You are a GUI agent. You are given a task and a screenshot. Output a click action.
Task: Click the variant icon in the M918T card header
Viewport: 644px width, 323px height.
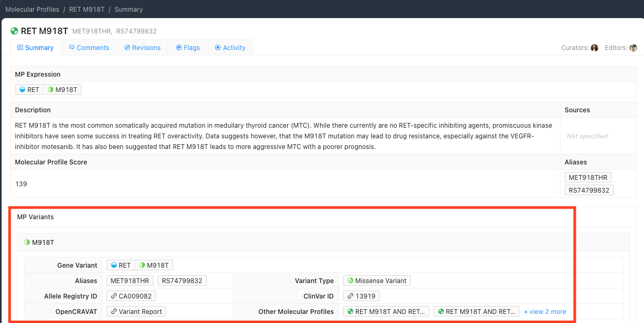tap(27, 243)
